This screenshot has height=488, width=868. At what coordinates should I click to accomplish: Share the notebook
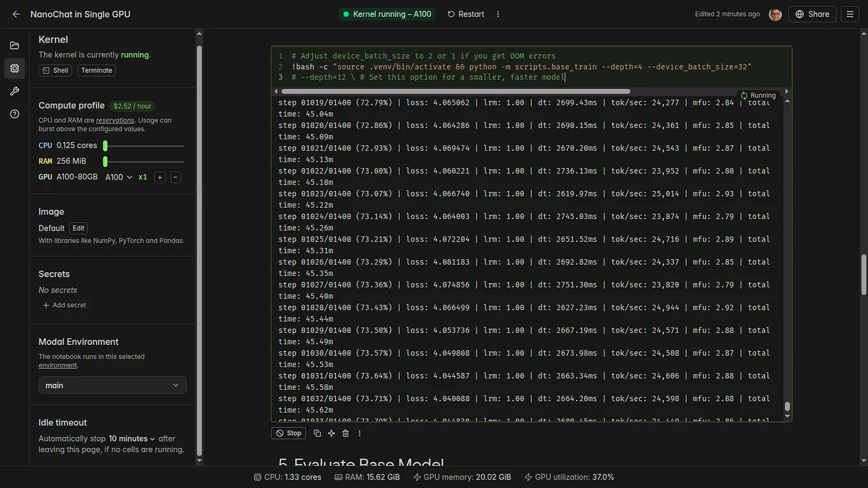pos(812,14)
